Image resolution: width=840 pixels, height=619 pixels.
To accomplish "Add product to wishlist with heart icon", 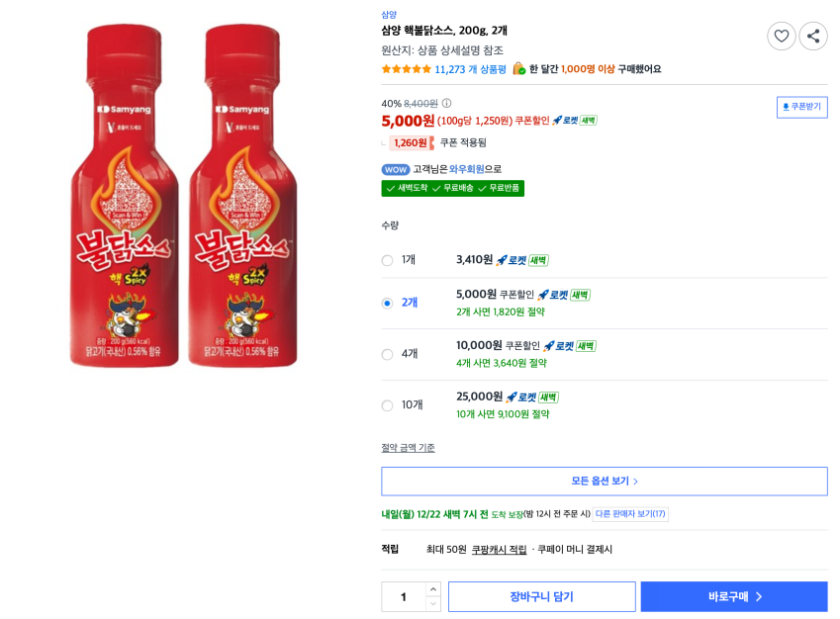I will [x=781, y=37].
